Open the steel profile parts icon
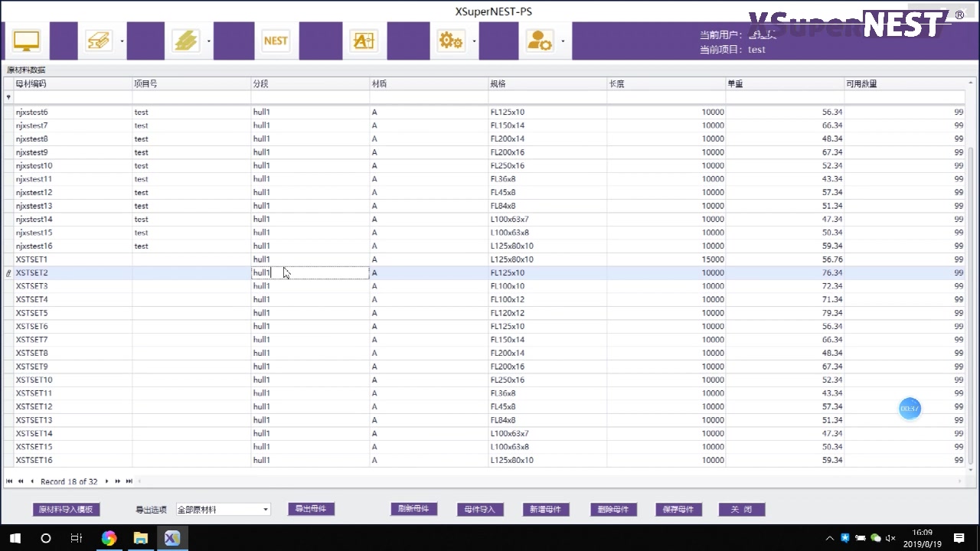980x551 pixels. point(99,41)
